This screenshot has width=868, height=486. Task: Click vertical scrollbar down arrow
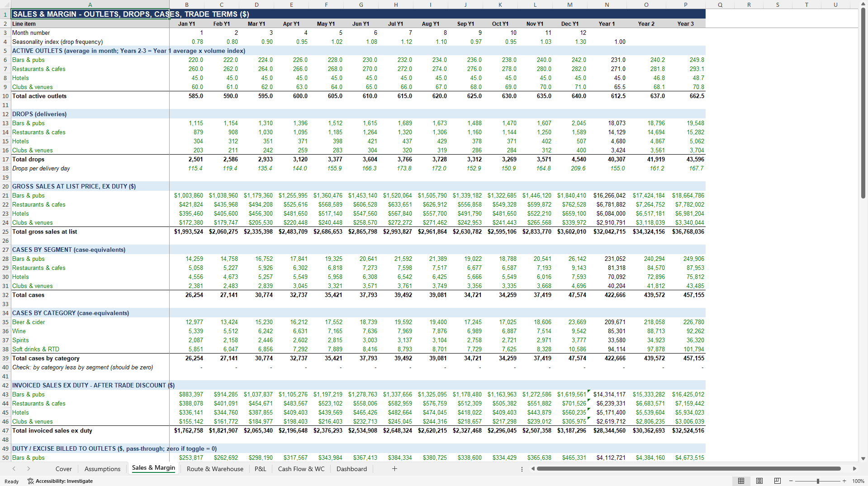863,458
